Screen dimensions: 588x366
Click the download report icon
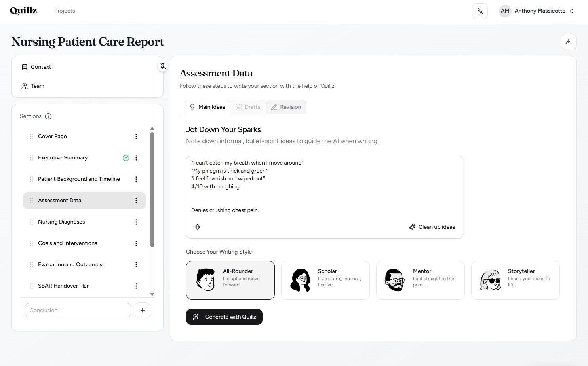[x=569, y=41]
